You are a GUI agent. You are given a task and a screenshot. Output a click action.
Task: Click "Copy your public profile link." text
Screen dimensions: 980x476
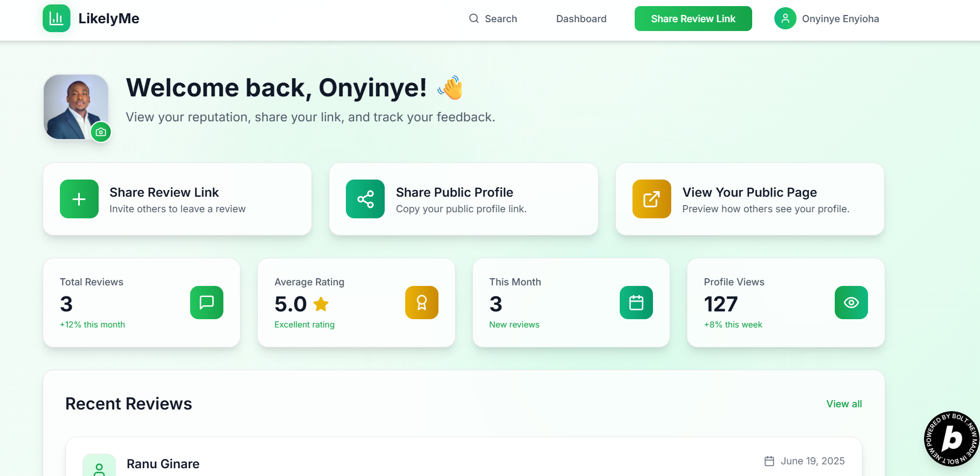461,209
